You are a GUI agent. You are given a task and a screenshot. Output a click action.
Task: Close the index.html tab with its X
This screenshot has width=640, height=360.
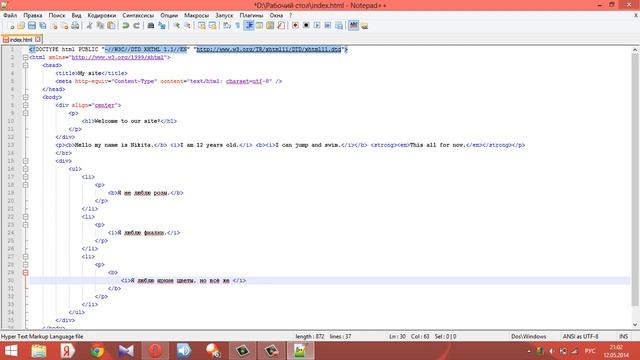[x=38, y=39]
